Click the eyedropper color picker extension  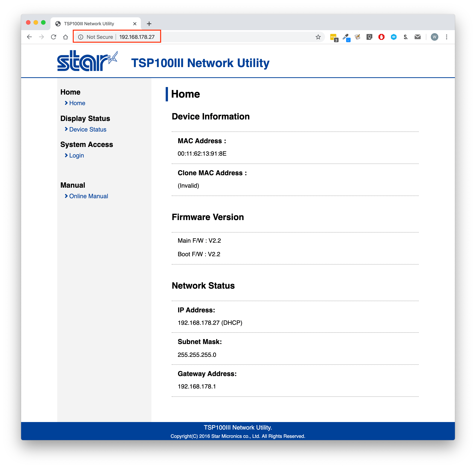tap(346, 37)
